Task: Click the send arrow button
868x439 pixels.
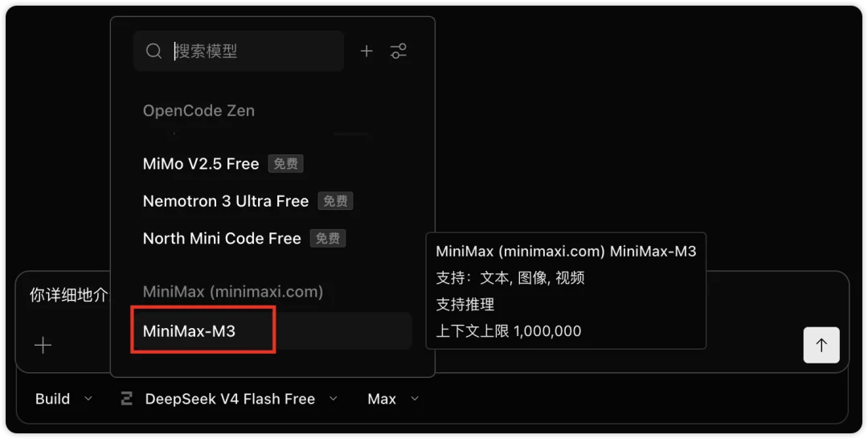Action: (821, 346)
